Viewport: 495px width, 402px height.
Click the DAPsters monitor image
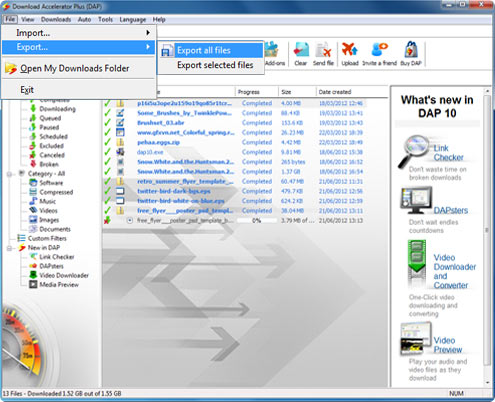pos(416,200)
